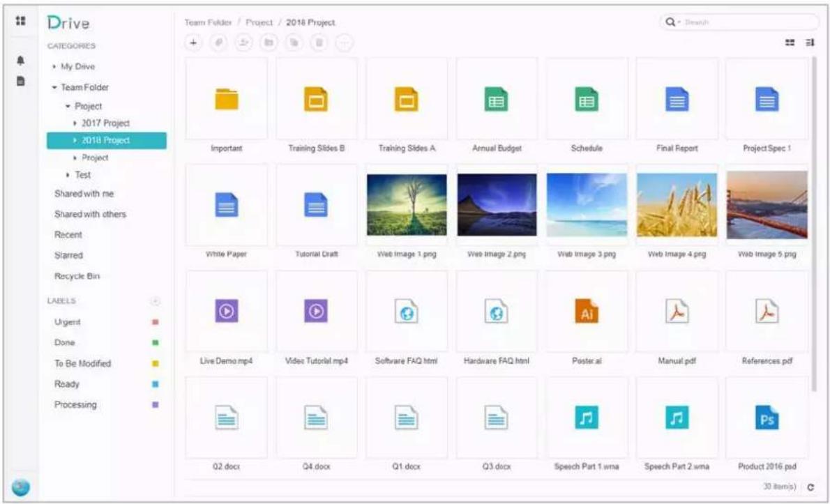Go to Project breadcrumb

click(259, 22)
